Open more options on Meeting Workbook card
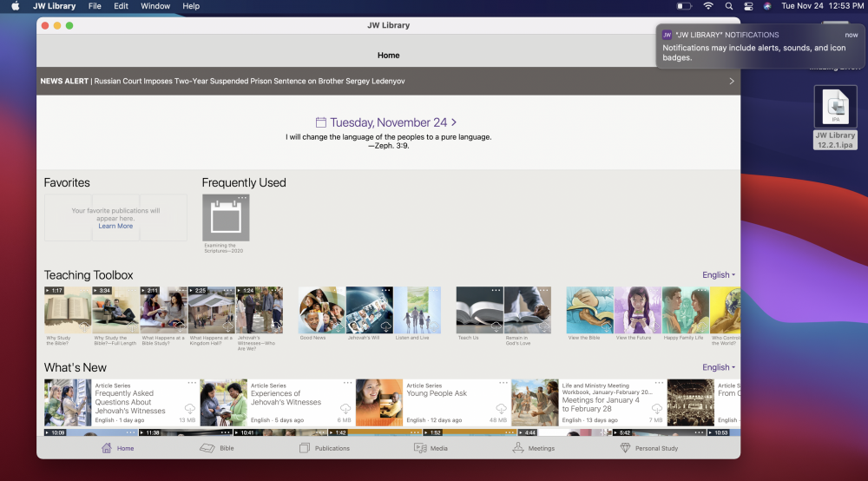Image resolution: width=868 pixels, height=481 pixels. [x=659, y=383]
